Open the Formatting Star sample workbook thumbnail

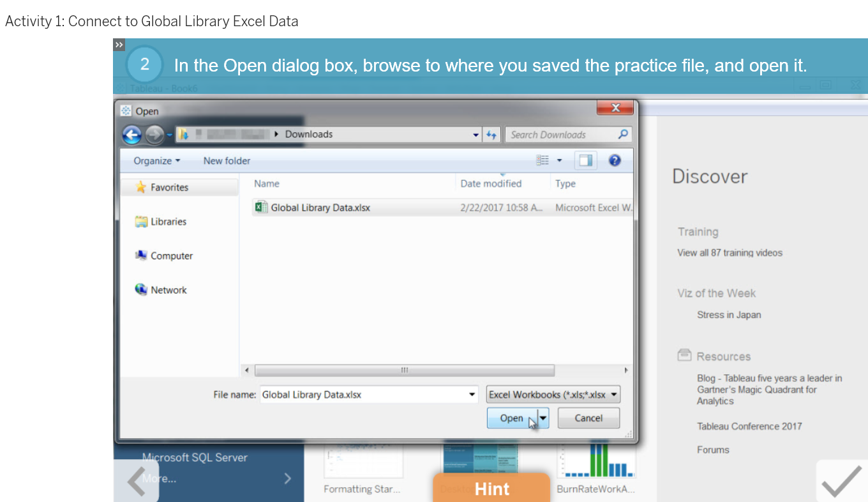pyautogui.click(x=363, y=461)
